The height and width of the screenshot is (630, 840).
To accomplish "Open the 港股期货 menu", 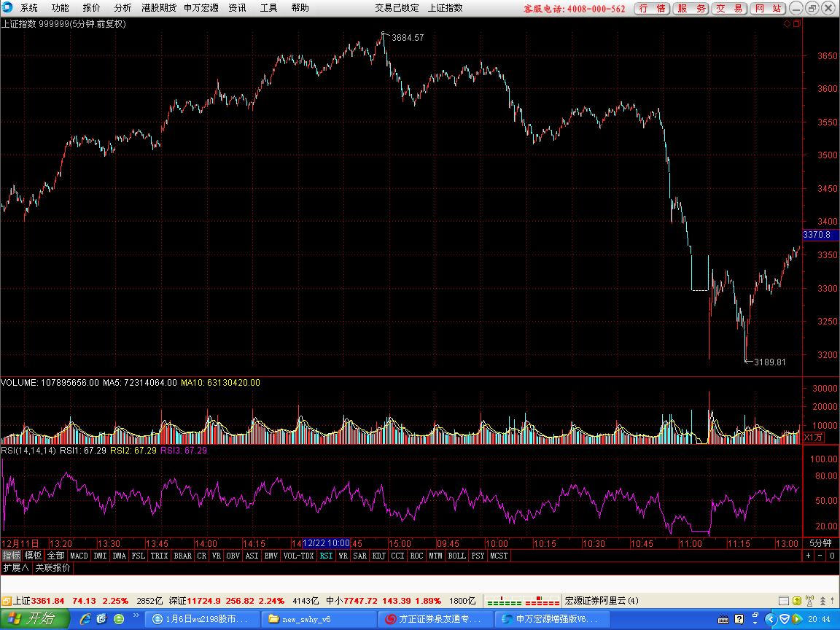I will (x=158, y=8).
